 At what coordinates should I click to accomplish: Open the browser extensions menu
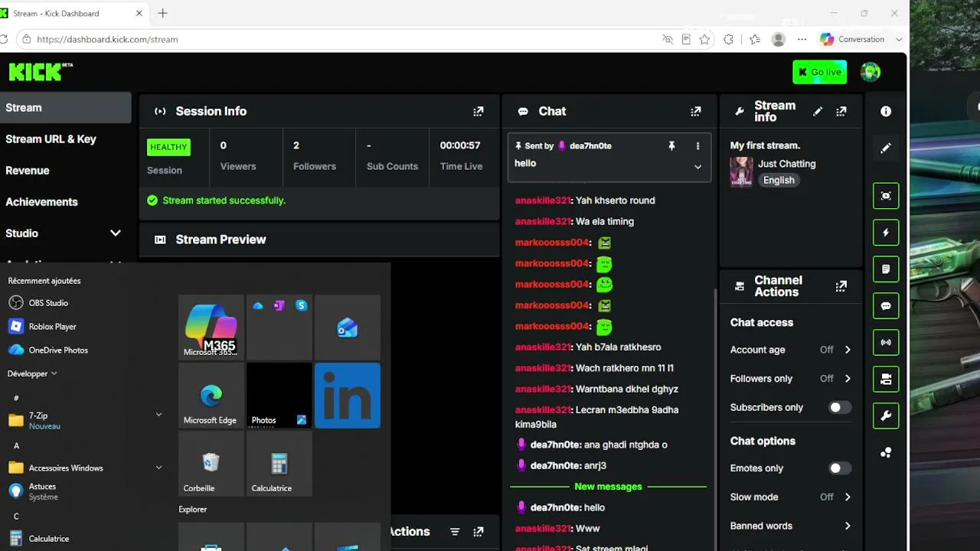(x=729, y=39)
